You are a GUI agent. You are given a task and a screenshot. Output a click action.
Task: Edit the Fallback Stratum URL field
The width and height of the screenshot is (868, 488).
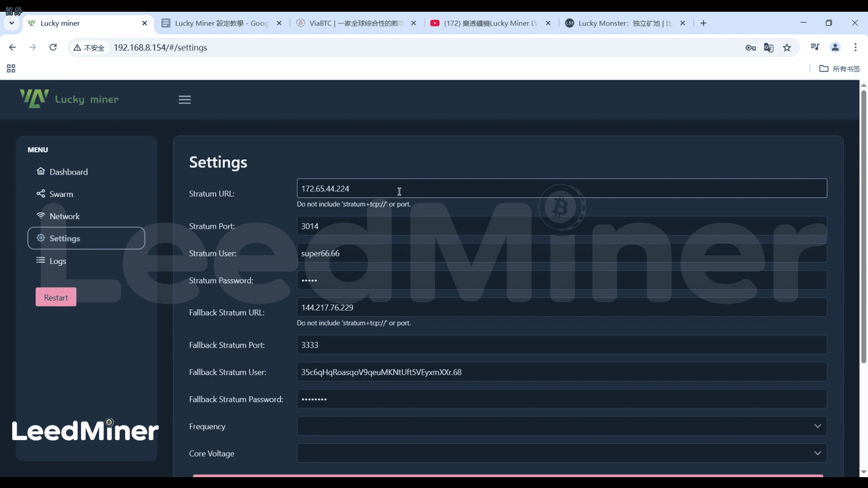[x=562, y=307]
